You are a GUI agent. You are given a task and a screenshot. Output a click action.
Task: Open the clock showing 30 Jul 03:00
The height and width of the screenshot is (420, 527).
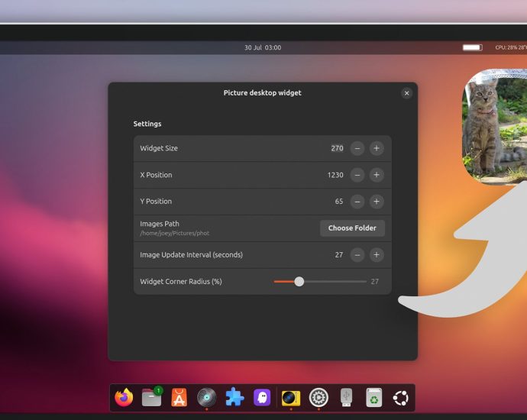263,47
